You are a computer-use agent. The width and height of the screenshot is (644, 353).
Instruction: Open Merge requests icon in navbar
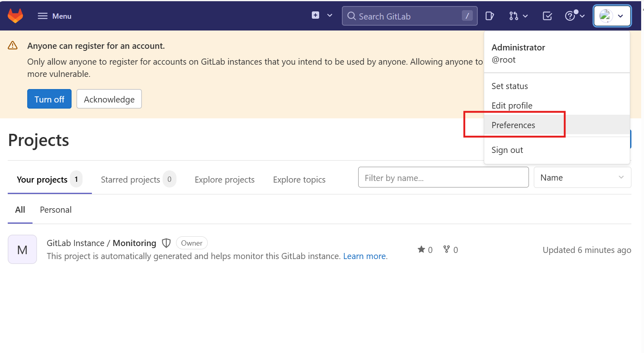(513, 16)
